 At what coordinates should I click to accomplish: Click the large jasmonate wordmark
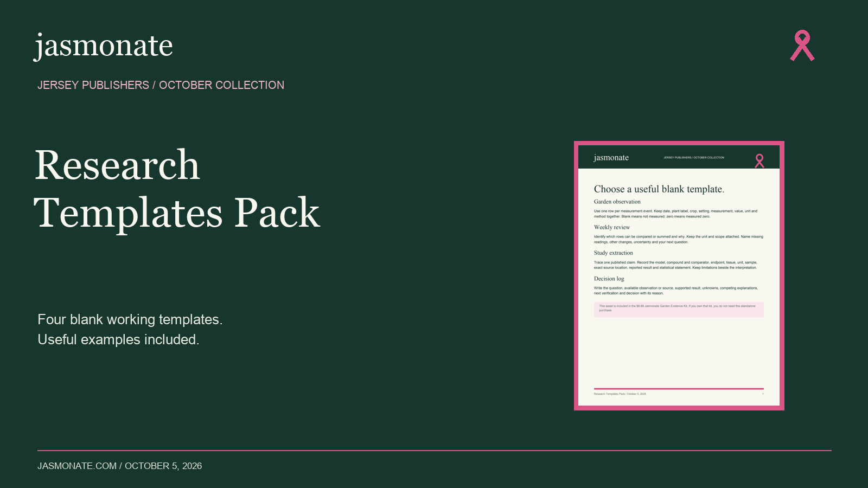pos(104,46)
